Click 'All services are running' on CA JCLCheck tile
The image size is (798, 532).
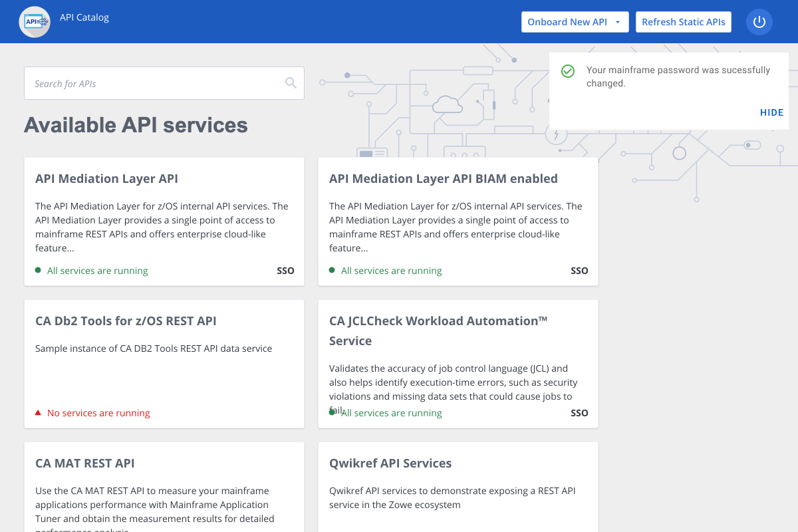(391, 413)
